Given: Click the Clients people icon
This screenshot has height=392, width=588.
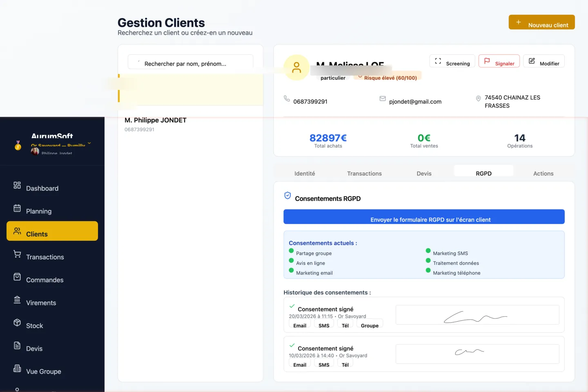Looking at the screenshot, I should pyautogui.click(x=17, y=231).
